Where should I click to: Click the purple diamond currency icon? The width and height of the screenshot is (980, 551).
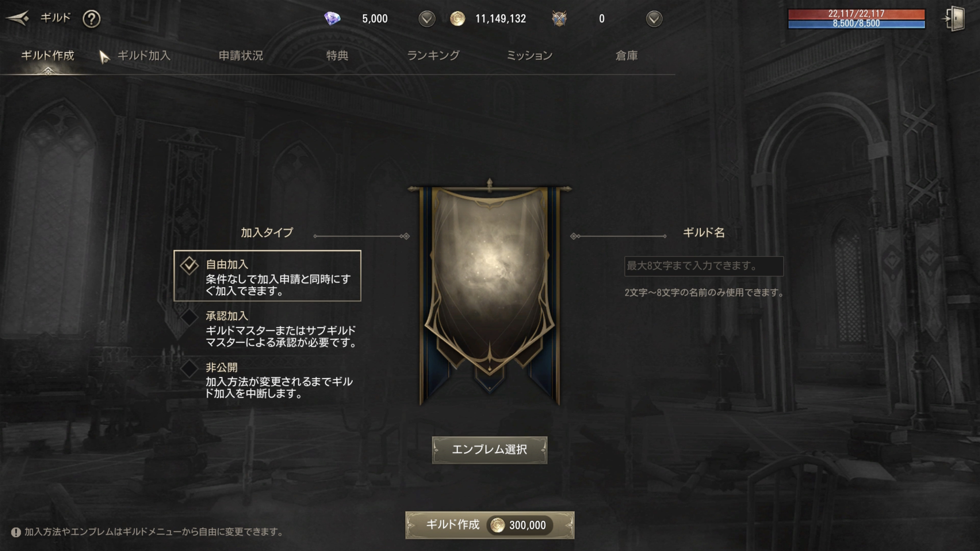coord(332,18)
